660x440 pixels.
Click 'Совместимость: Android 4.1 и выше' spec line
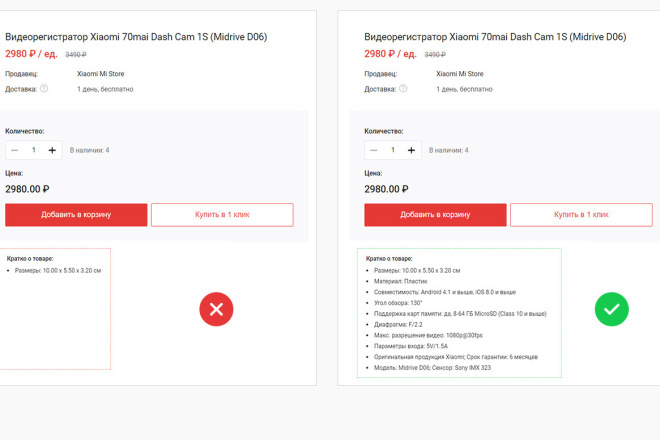tap(445, 292)
